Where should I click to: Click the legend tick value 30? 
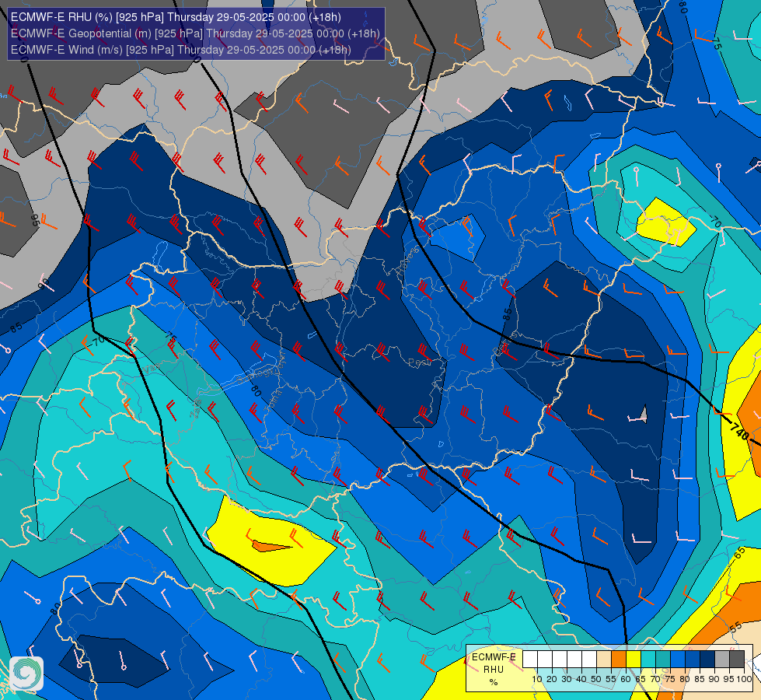pyautogui.click(x=567, y=679)
